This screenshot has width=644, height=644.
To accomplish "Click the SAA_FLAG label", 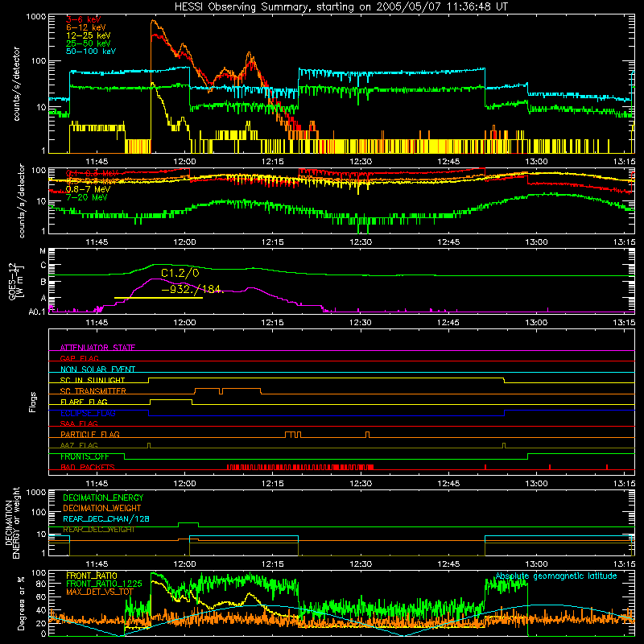I will [x=79, y=423].
